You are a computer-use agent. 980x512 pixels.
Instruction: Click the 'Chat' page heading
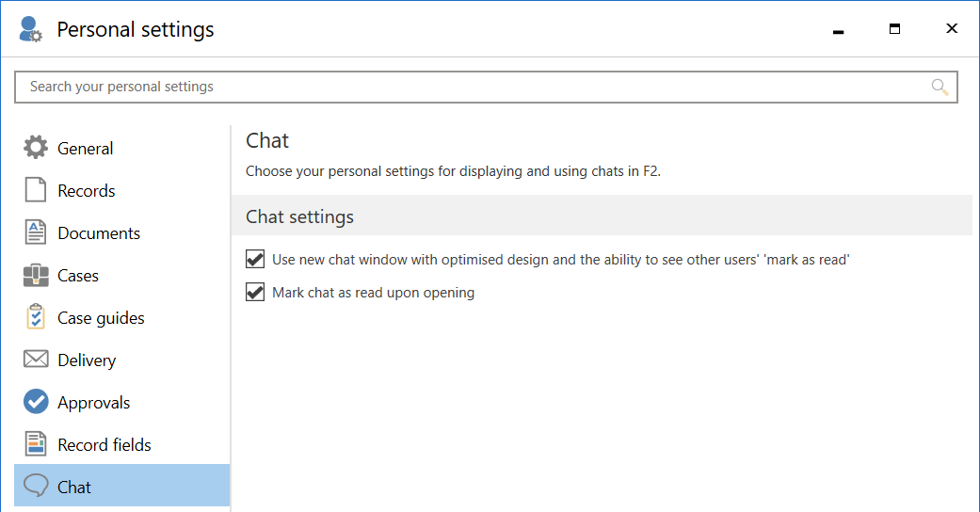[266, 140]
